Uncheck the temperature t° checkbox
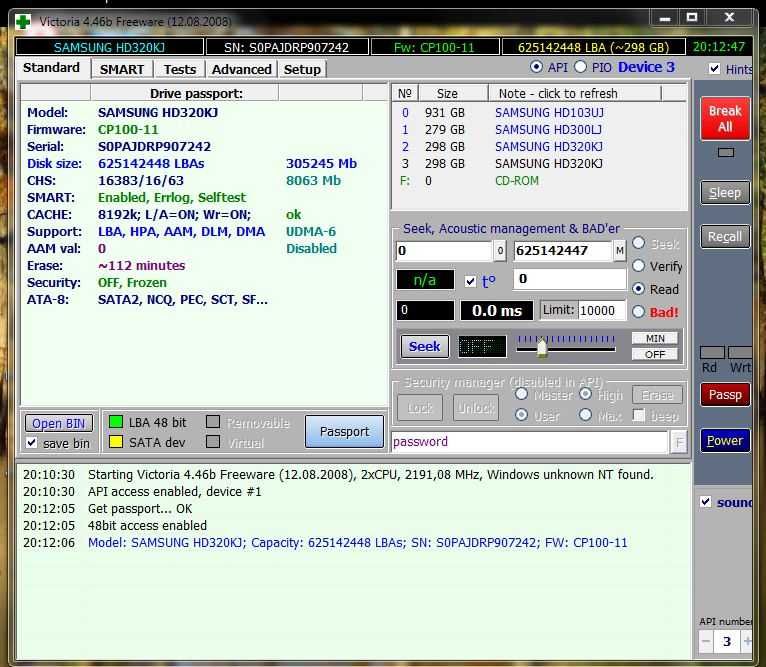This screenshot has height=667, width=766. pos(471,281)
